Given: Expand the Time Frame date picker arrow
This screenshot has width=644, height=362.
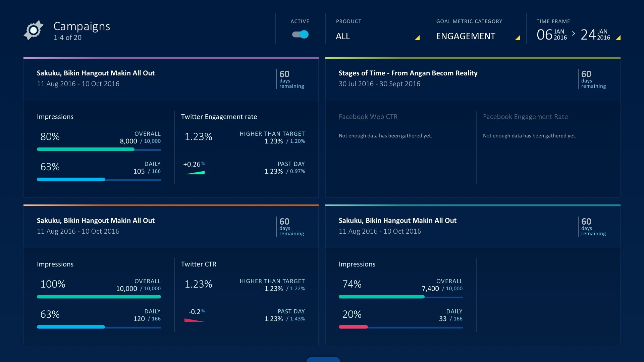Looking at the screenshot, I should coord(618,38).
